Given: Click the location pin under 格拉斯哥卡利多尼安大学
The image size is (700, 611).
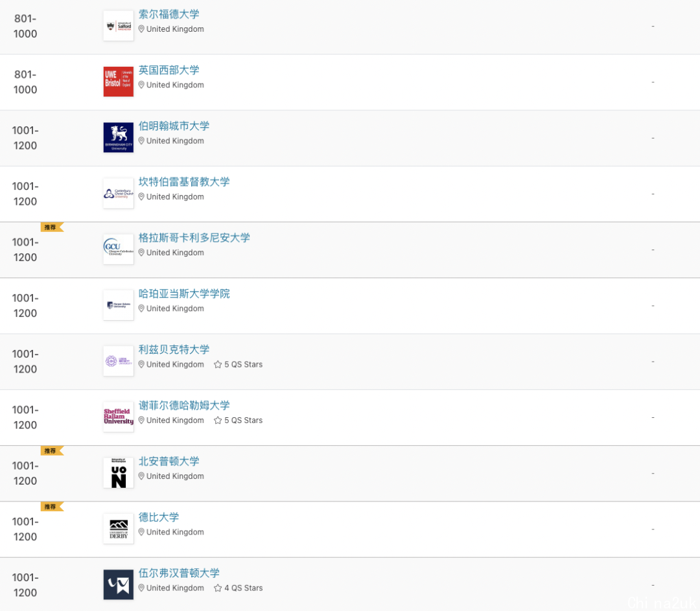Looking at the screenshot, I should coord(141,253).
